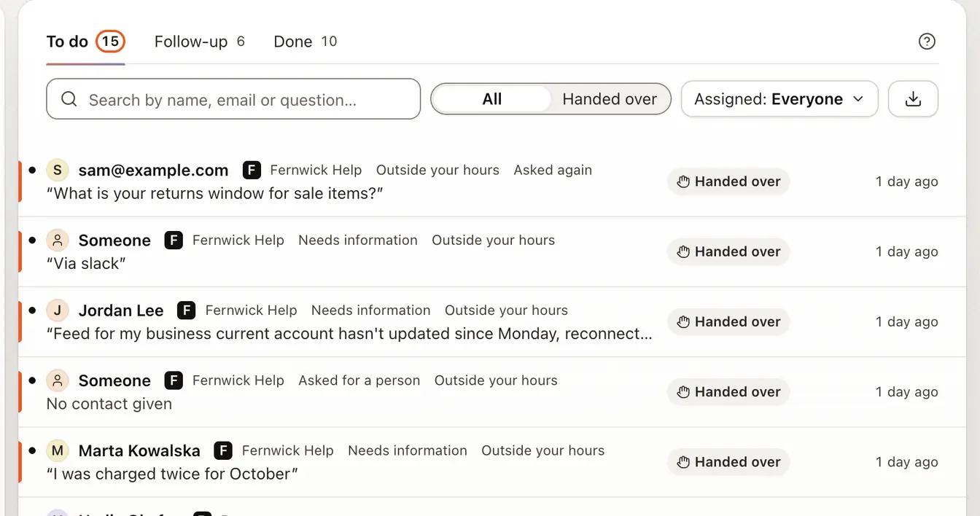
Task: Open the Assigned: Everyone dropdown
Action: [x=779, y=99]
